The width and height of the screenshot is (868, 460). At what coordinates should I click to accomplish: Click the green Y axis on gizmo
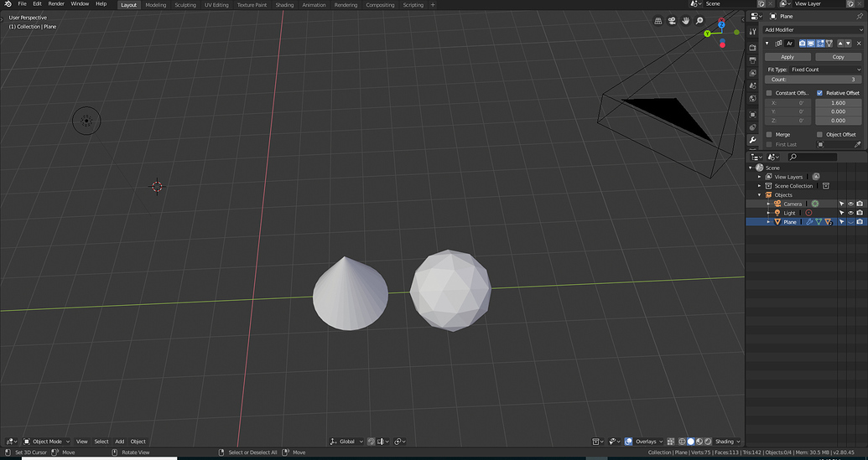707,34
